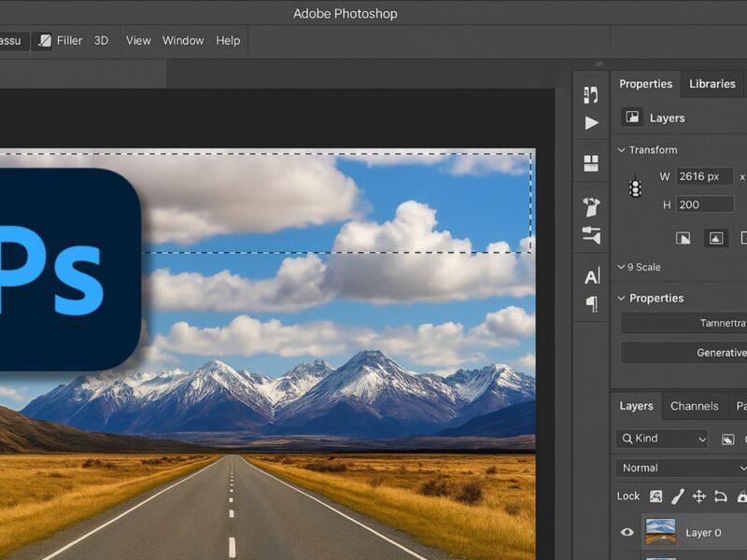Hide Layer 0 using its eye toggle
Viewport: 747px width, 560px height.
pos(628,530)
